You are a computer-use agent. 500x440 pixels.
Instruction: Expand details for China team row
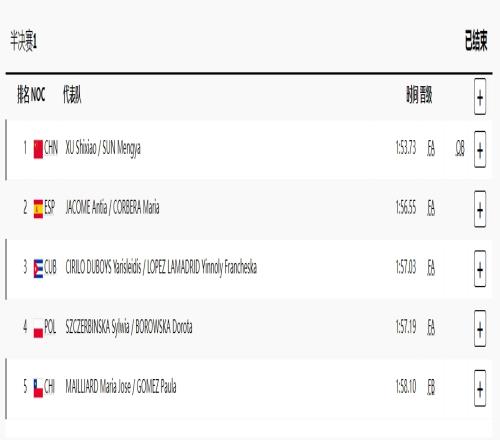click(480, 149)
